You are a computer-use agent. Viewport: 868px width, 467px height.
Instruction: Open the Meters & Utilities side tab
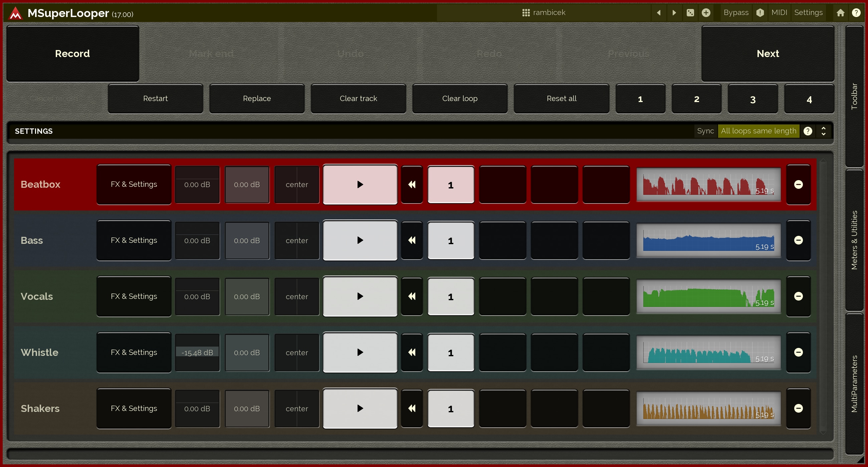click(x=854, y=240)
